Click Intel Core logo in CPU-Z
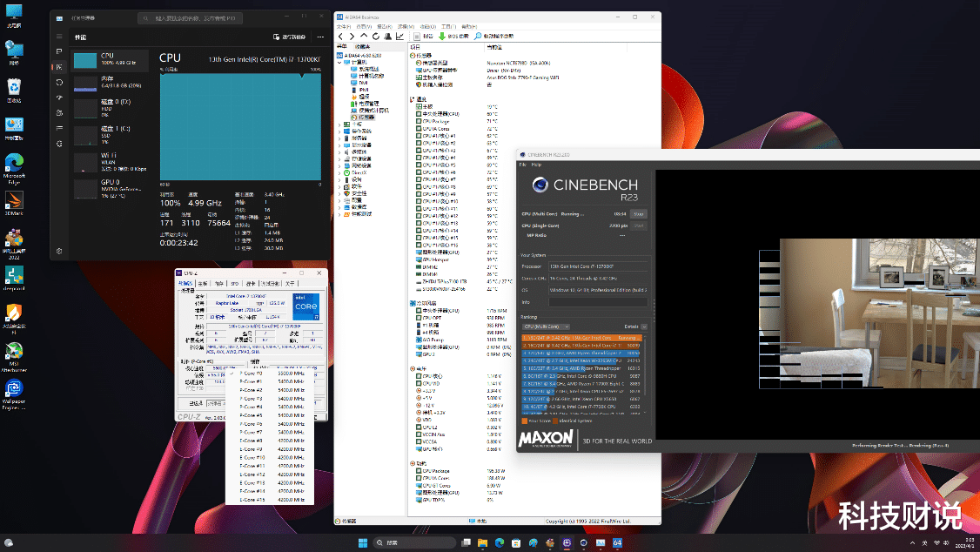The width and height of the screenshot is (980, 552). tap(306, 307)
